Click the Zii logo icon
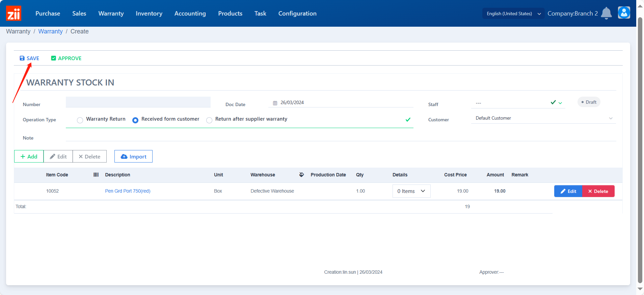This screenshot has width=644, height=295. [14, 13]
